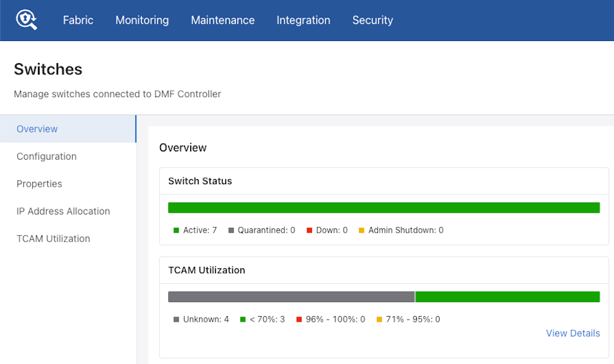The height and width of the screenshot is (364, 614).
Task: Open the Fabric menu
Action: point(78,20)
